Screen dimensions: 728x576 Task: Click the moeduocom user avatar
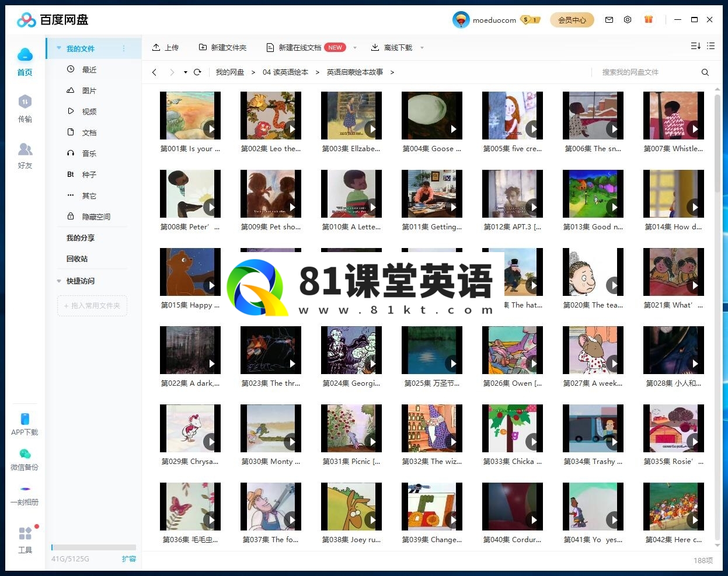click(461, 20)
